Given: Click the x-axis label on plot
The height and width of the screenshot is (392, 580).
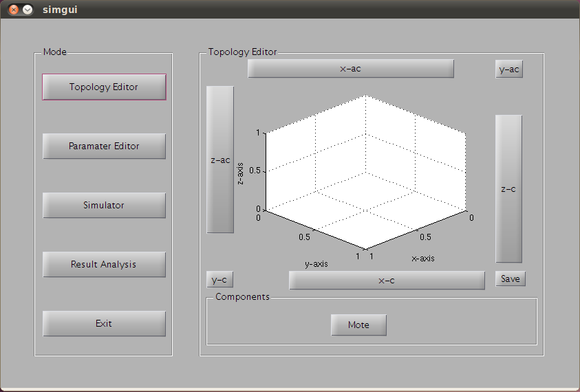Looking at the screenshot, I should (423, 259).
